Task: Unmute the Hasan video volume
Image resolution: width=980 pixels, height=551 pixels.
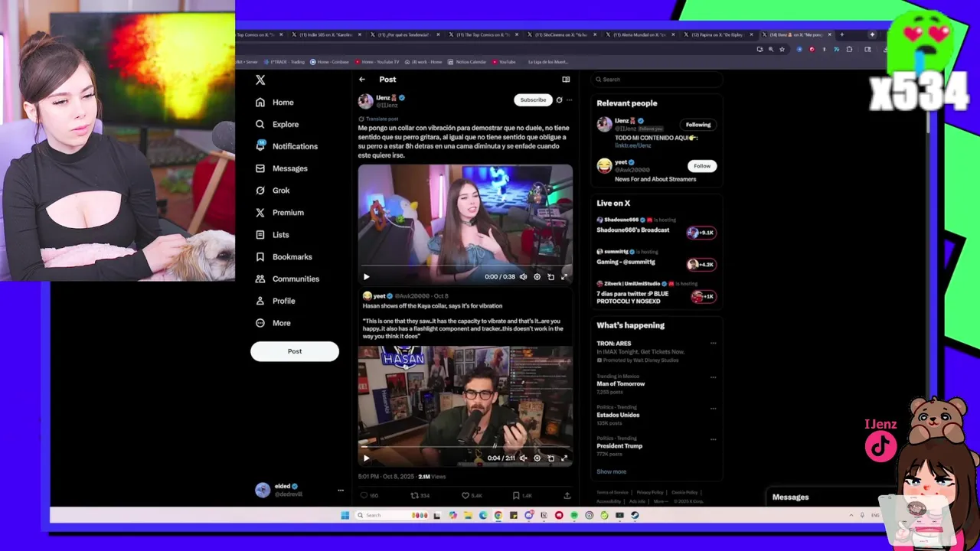Action: 523,458
